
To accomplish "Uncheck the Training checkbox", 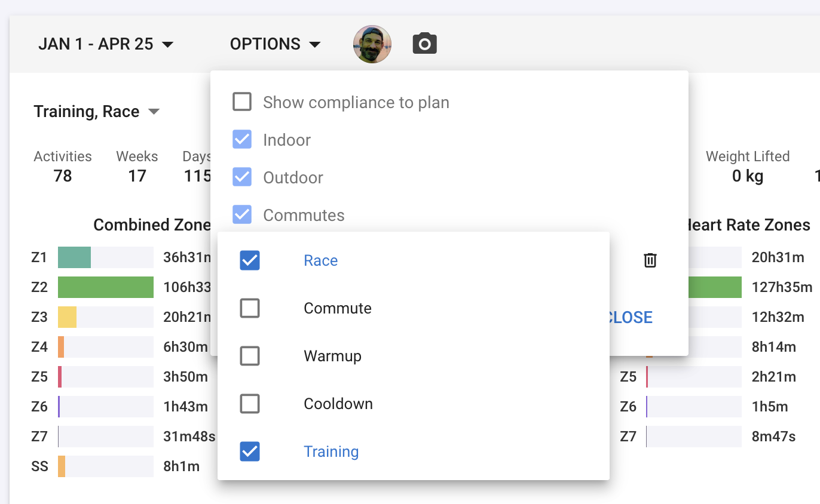I will tap(250, 451).
